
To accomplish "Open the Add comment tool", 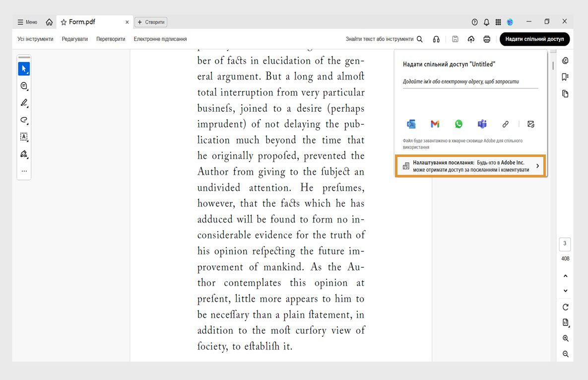I will coord(24,85).
